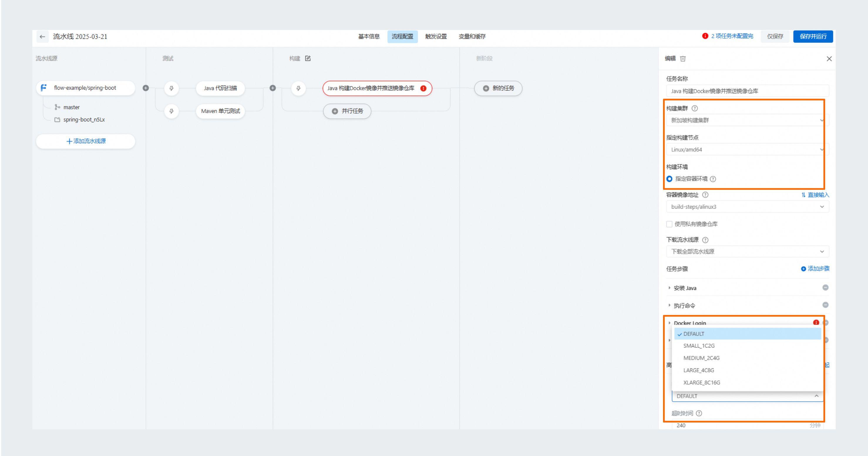Select the 指定容器环境 radio button
Viewport: 868px width, 456px height.
669,179
